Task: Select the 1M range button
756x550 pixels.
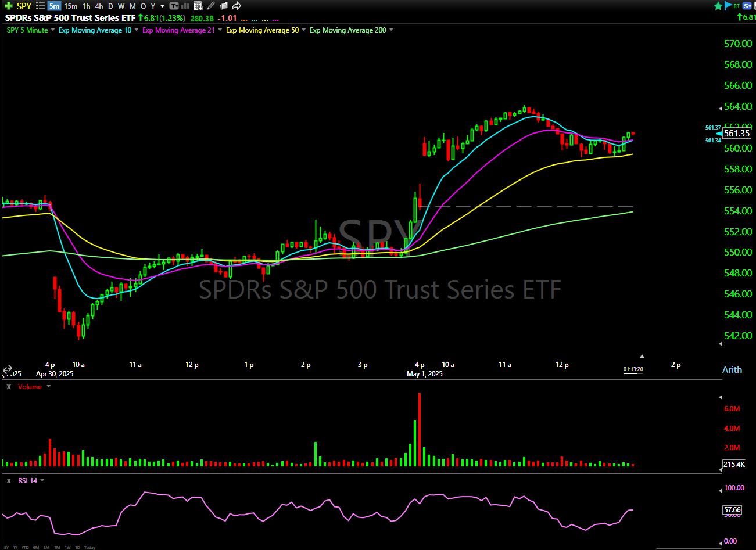Action: coord(57,547)
